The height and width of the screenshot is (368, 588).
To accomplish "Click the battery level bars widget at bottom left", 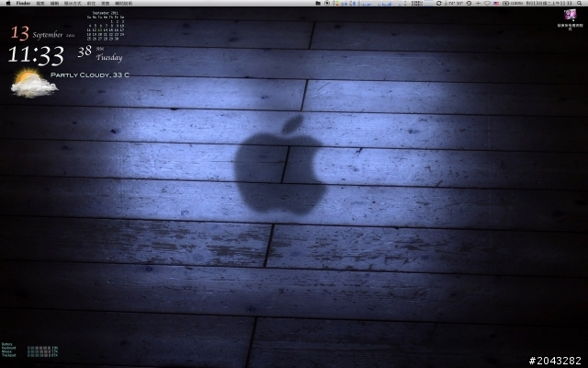I will (x=39, y=351).
